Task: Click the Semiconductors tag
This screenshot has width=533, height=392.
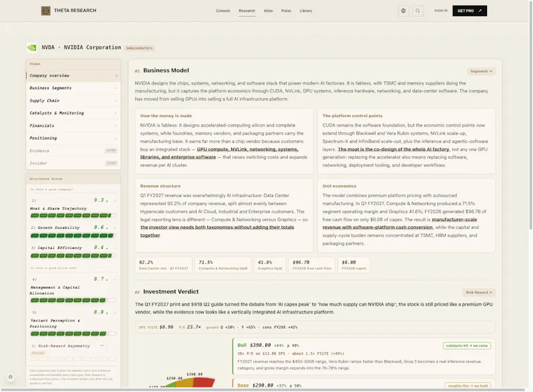Action: point(139,48)
